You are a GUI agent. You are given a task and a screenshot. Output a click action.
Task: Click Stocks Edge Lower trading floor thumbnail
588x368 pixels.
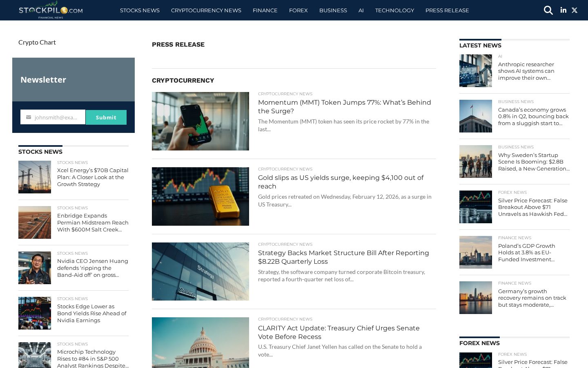point(35,313)
